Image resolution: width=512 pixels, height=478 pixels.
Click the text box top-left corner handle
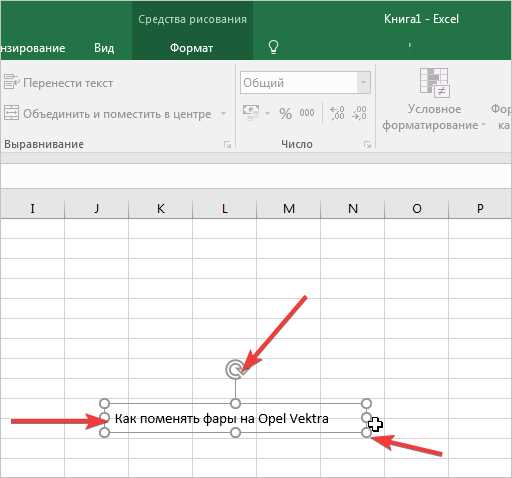click(x=104, y=404)
